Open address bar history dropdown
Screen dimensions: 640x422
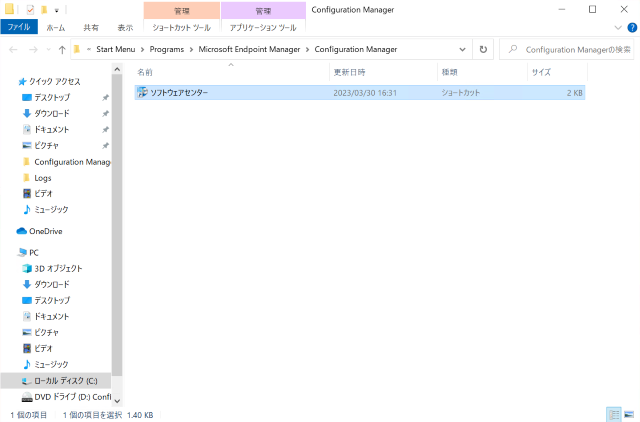pos(462,49)
